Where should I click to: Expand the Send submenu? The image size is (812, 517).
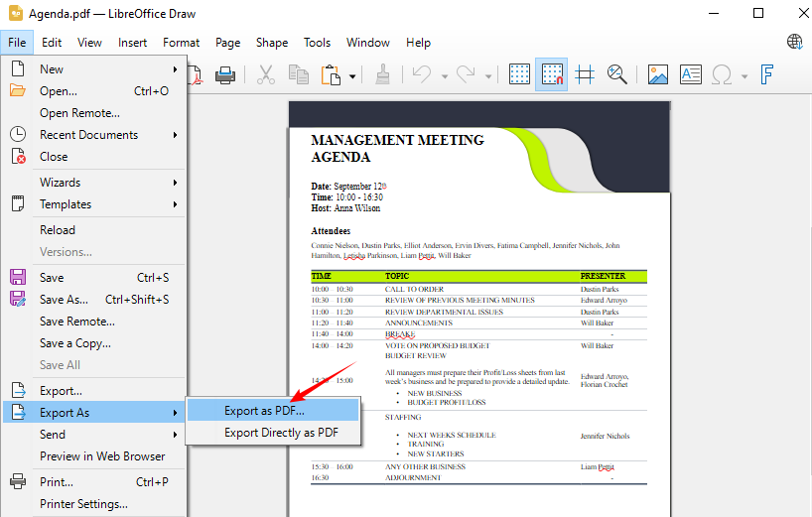point(93,435)
